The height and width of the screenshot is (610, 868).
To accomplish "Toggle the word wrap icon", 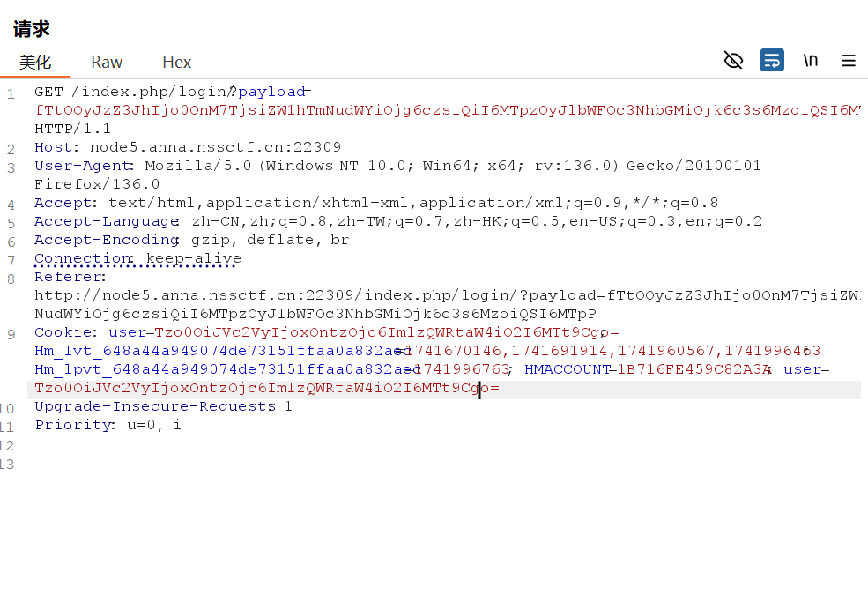I will pos(772,60).
